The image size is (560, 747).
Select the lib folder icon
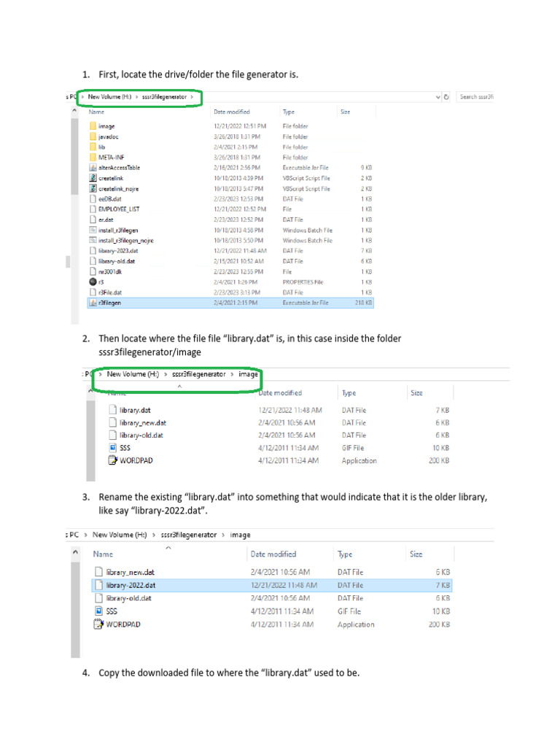coord(93,147)
